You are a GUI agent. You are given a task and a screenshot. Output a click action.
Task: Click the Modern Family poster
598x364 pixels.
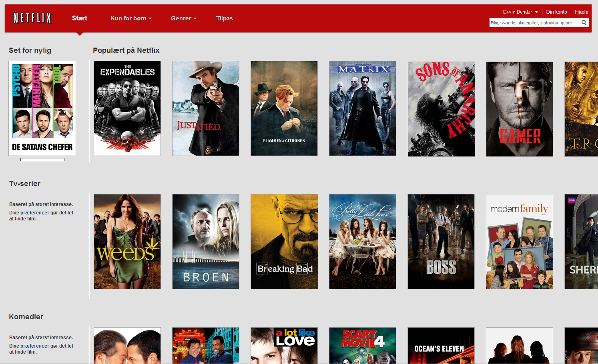[x=520, y=241]
